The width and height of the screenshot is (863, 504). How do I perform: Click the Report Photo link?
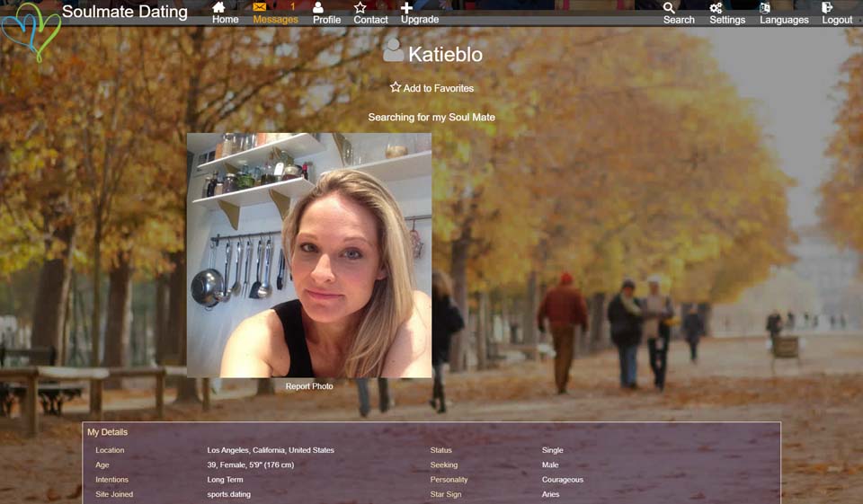click(309, 386)
